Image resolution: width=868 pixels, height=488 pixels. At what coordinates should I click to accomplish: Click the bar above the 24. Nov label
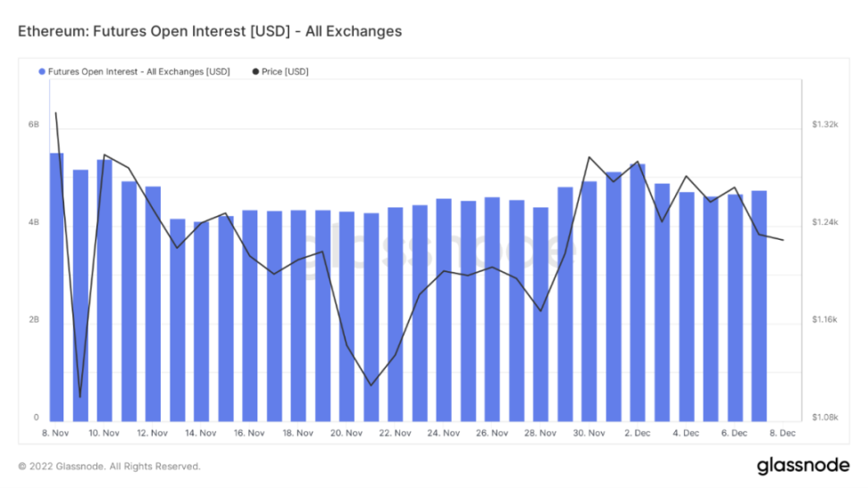click(444, 309)
